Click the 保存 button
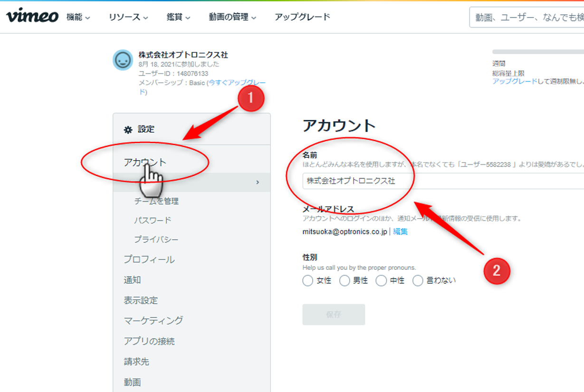This screenshot has width=584, height=392. tap(334, 315)
